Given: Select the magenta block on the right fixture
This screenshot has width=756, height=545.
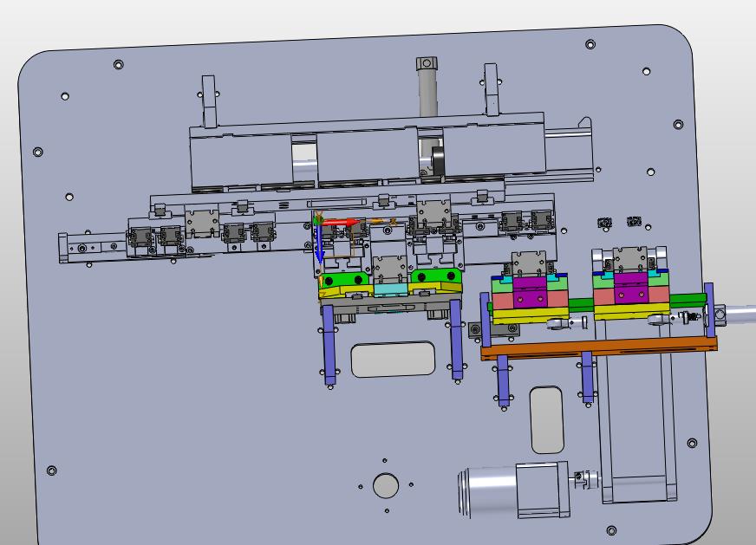Looking at the screenshot, I should (x=631, y=289).
